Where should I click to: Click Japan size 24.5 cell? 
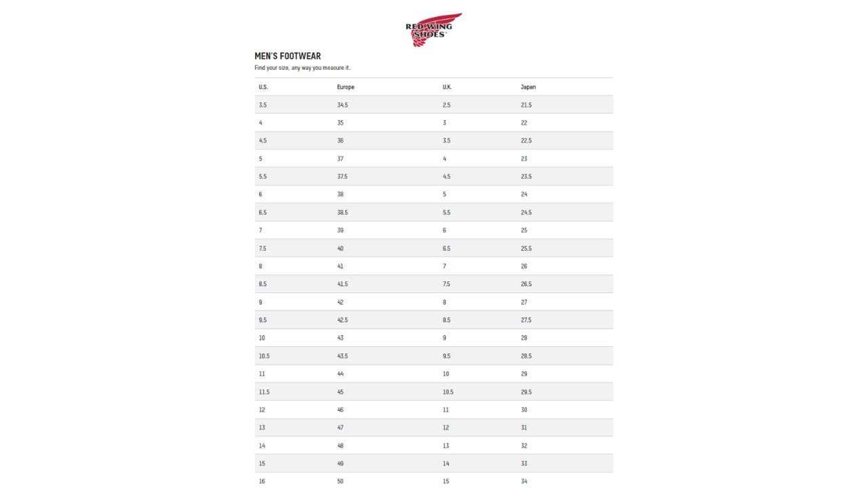(x=526, y=212)
